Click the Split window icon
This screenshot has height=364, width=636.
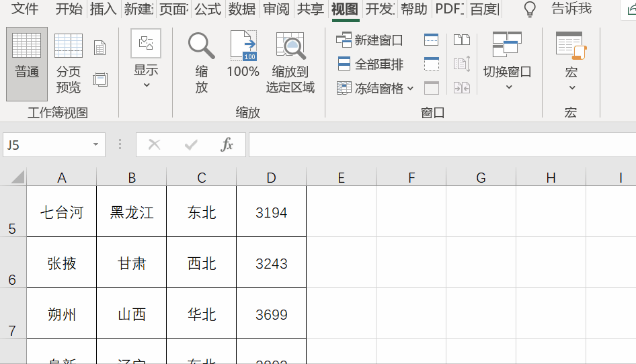(x=431, y=40)
